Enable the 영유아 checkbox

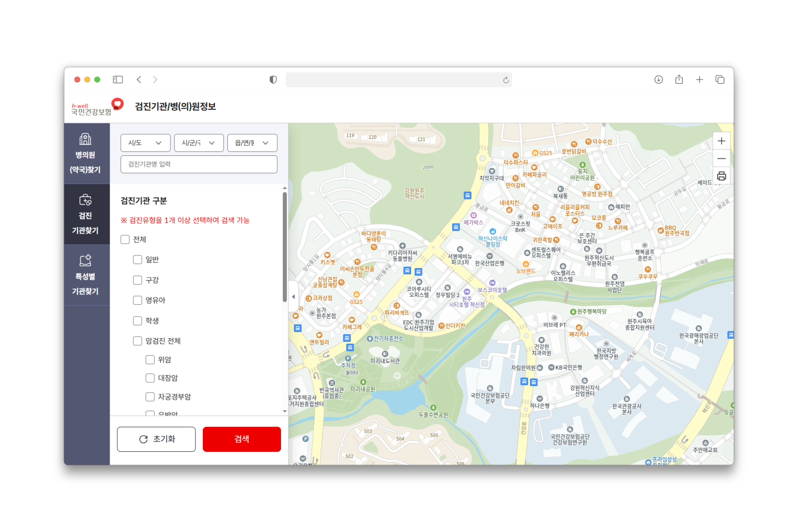point(138,300)
